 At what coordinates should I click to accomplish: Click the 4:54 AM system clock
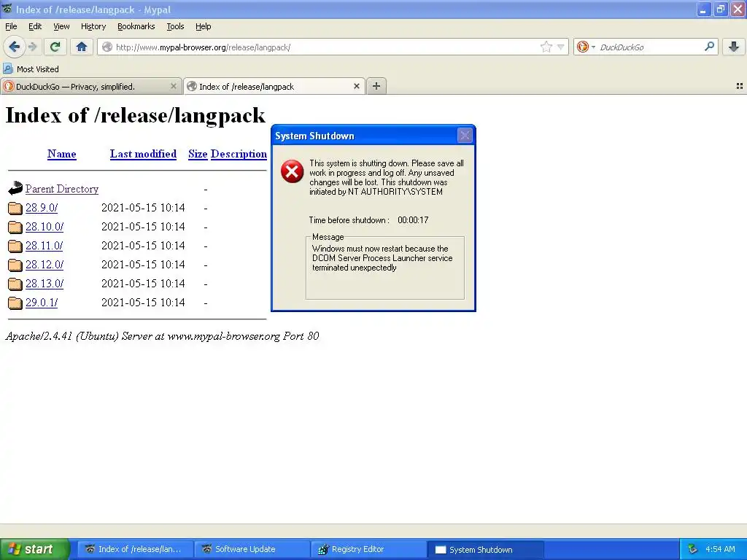(720, 549)
